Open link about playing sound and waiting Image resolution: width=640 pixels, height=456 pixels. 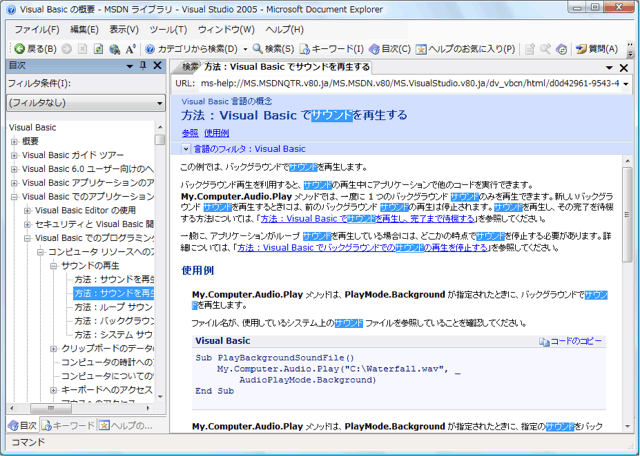(x=367, y=219)
